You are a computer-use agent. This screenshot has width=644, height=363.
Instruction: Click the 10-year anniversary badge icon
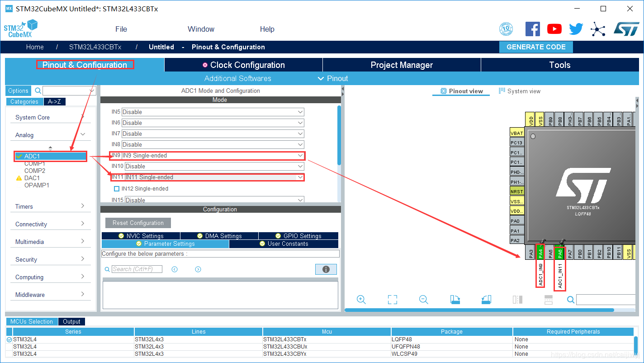[506, 29]
